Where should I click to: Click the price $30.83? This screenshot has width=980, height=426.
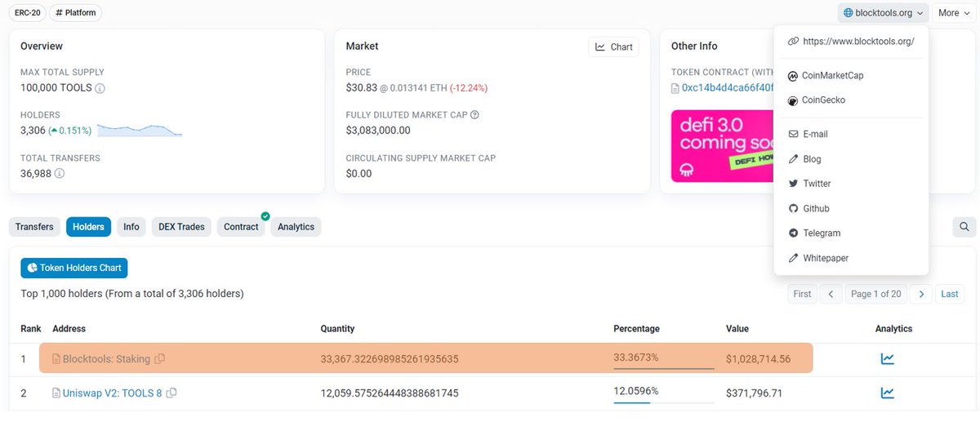point(361,87)
